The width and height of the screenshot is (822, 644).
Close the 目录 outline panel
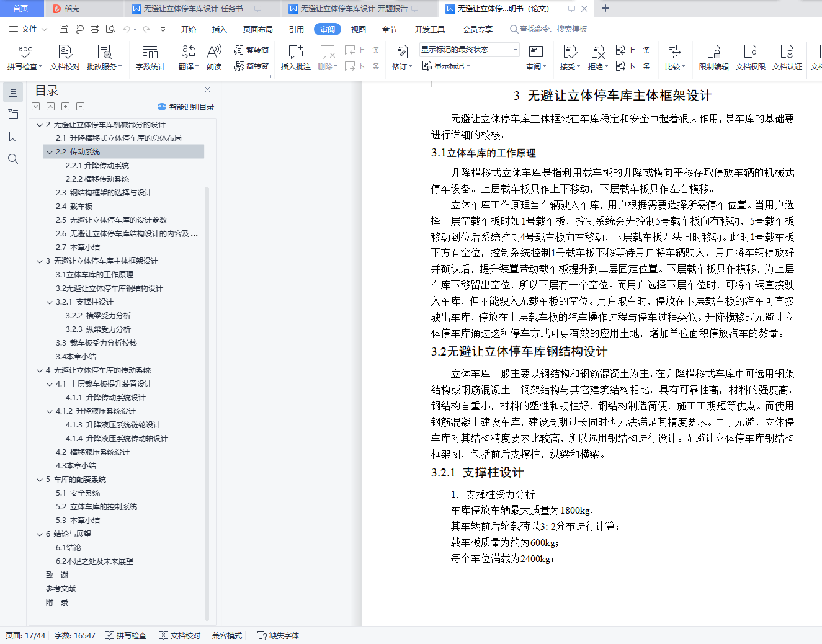208,90
